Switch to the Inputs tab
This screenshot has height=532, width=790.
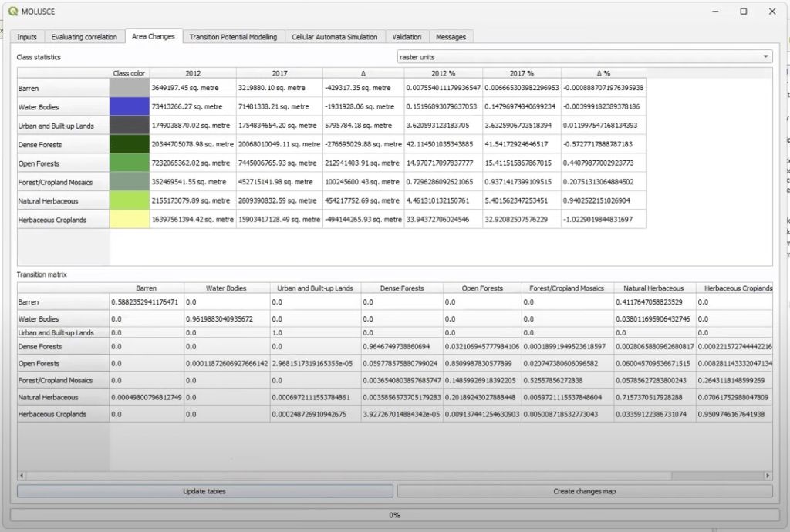pyautogui.click(x=27, y=37)
